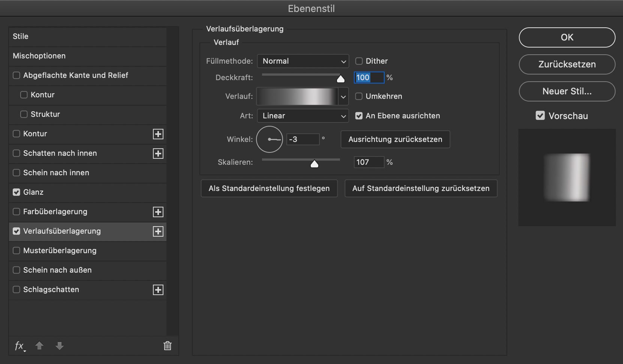Add another Schlagschatten with plus icon
This screenshot has height=364, width=623.
pyautogui.click(x=158, y=290)
